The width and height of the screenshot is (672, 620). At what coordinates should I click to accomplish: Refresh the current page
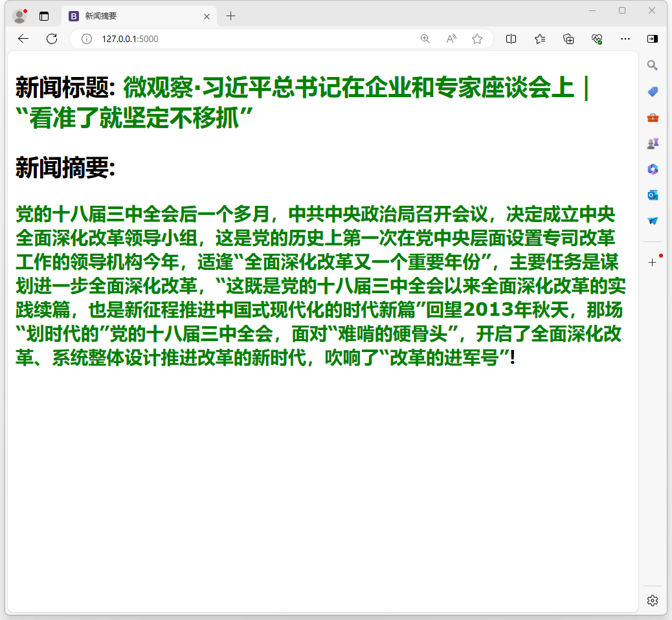click(52, 39)
